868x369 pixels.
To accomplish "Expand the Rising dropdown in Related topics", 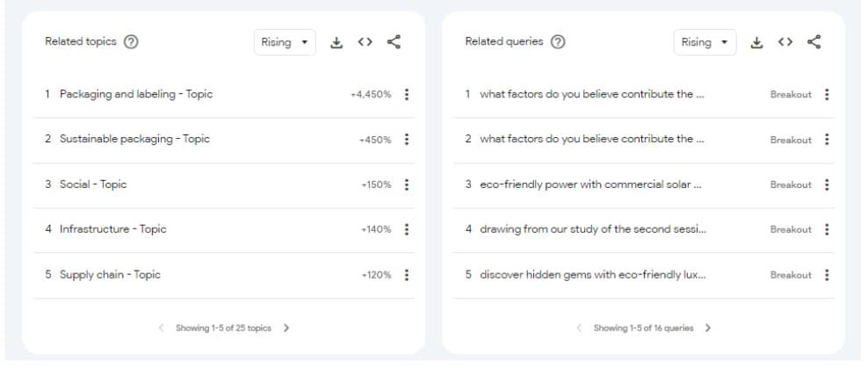I will [x=285, y=42].
